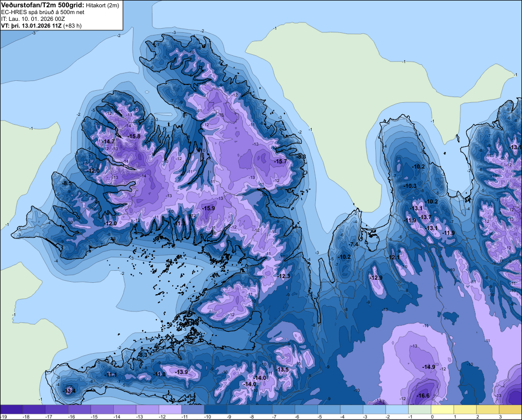
Task: Click the light purple legend swatch labeled -13
Action: (x=148, y=410)
